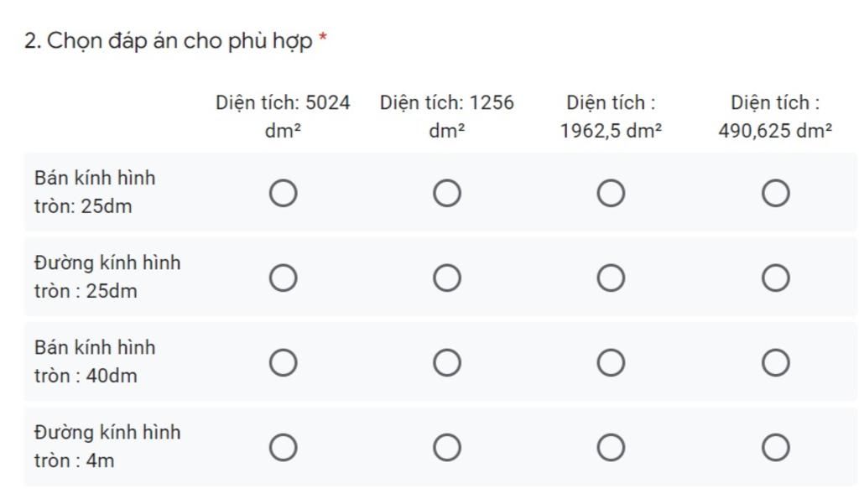Choose 1962,5 dm² for Đường kính 25dm row
Screen dimensions: 859x504
611,278
